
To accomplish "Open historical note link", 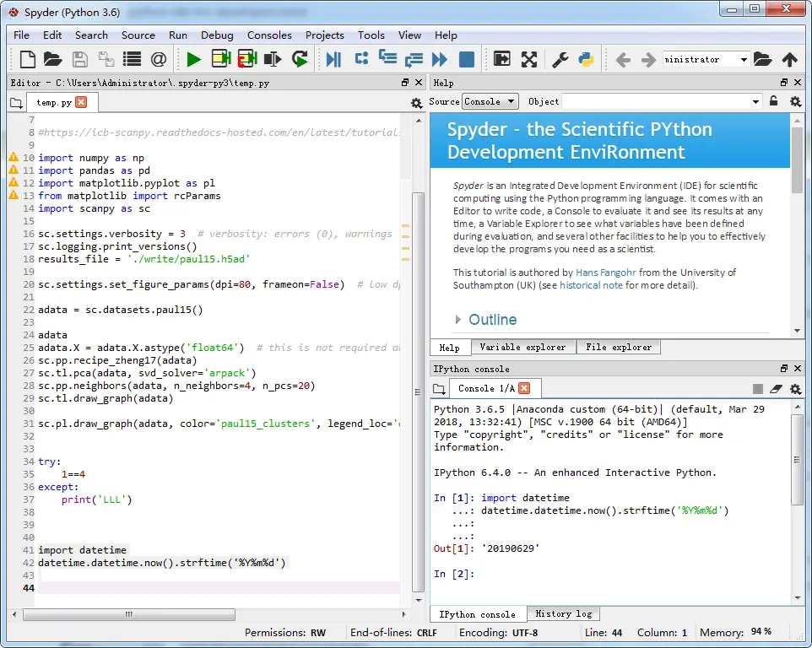I will [x=591, y=285].
